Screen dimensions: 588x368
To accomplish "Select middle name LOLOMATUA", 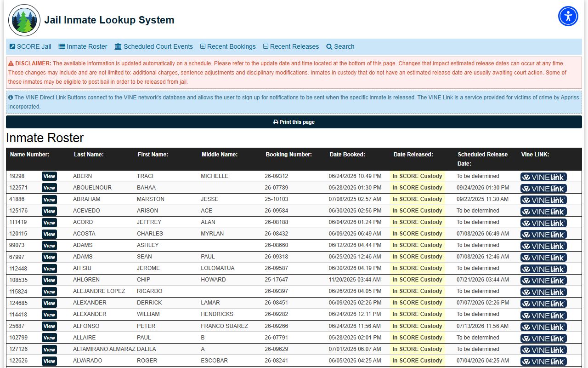I will click(x=218, y=268).
